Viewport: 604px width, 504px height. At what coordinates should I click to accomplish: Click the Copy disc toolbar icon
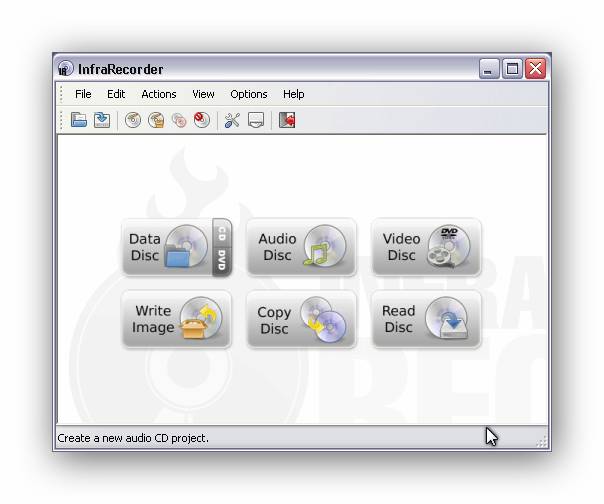pos(179,120)
